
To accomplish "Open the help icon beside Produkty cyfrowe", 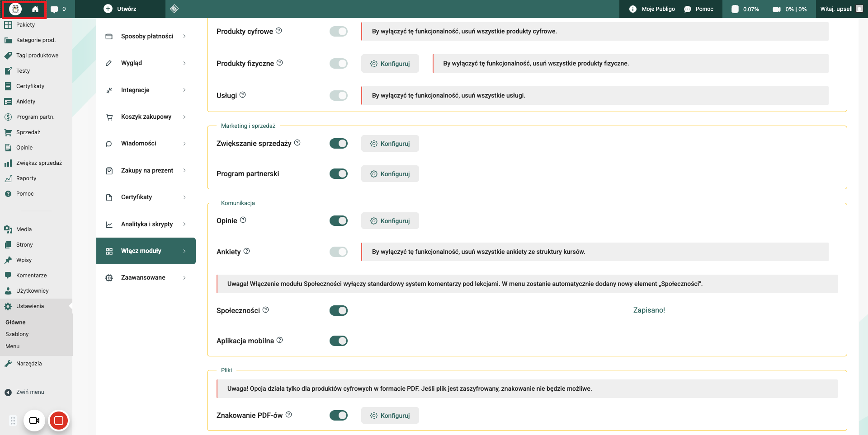I will 279,31.
